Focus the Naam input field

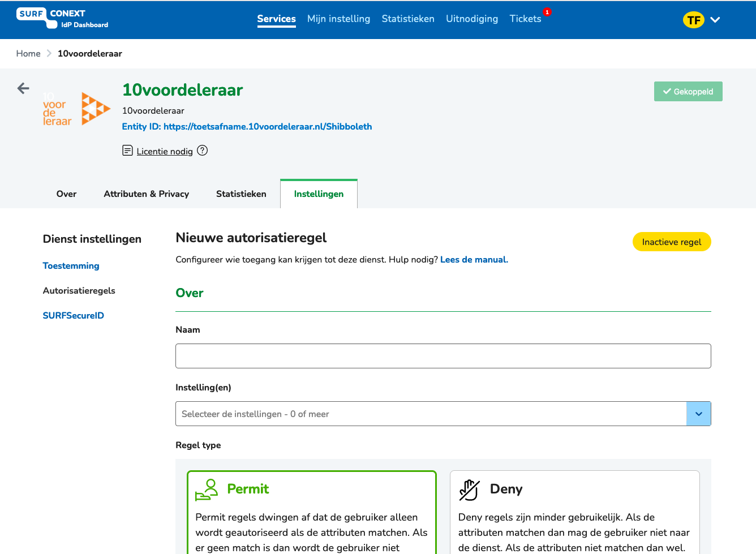(x=443, y=356)
